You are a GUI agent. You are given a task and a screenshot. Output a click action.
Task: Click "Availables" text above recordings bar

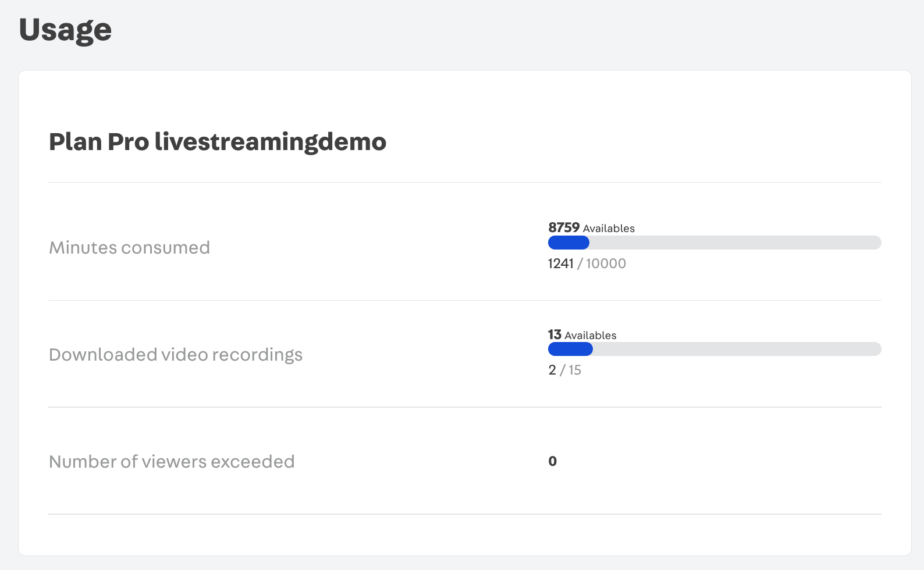click(x=591, y=336)
